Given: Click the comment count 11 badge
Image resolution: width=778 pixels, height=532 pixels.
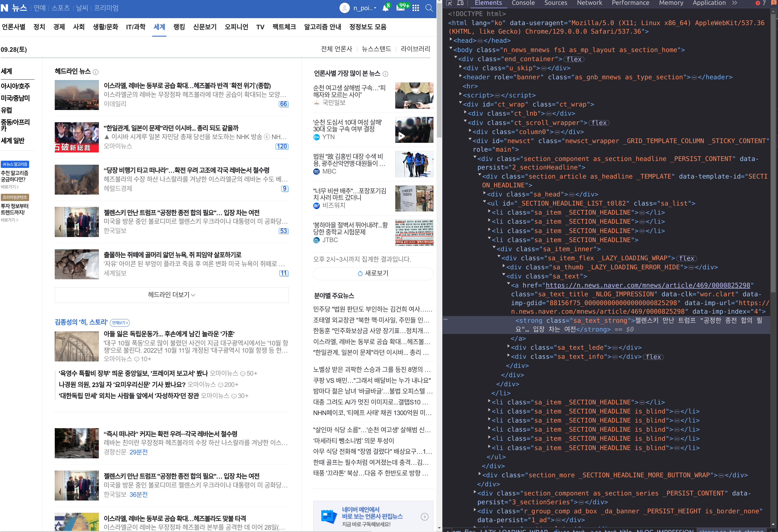Looking at the screenshot, I should tap(284, 273).
